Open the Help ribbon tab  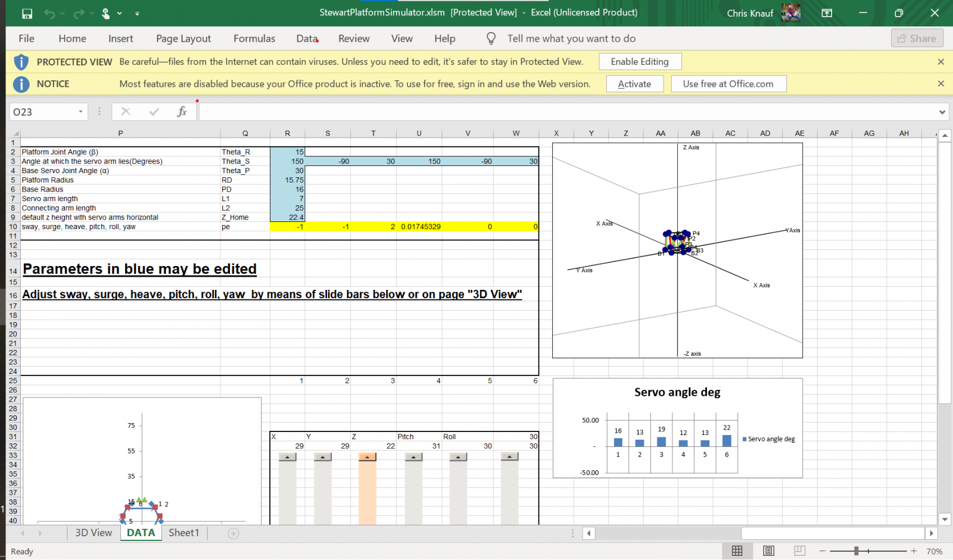tap(445, 39)
